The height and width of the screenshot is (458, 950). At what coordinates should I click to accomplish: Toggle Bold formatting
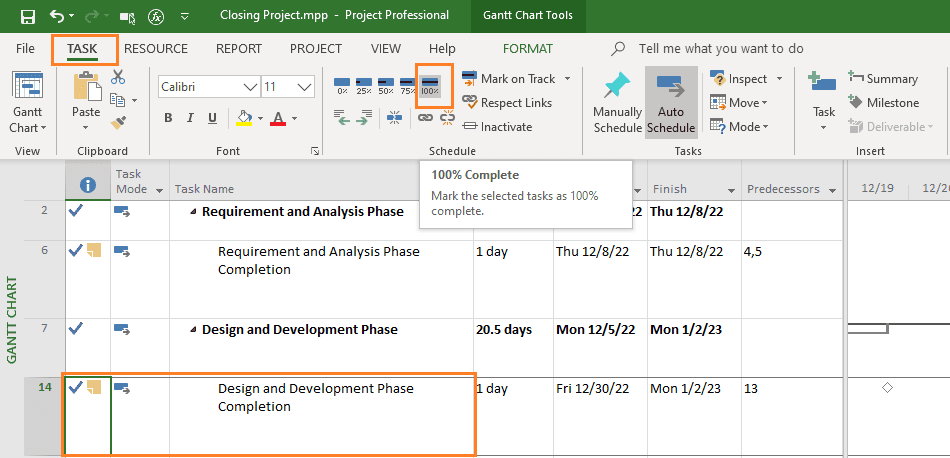(x=168, y=118)
